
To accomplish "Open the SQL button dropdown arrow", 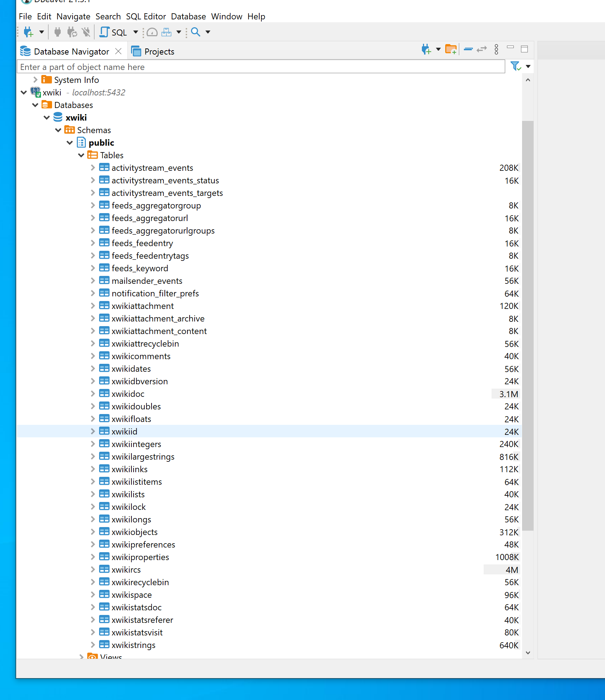I will pyautogui.click(x=136, y=32).
